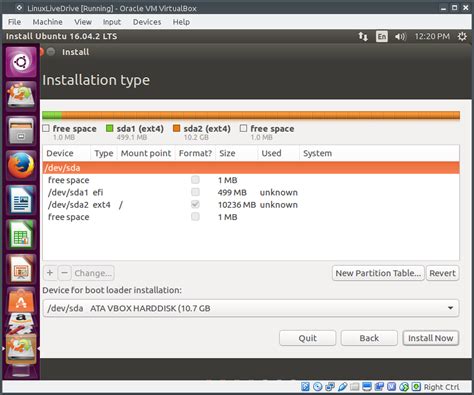
Task: Open the sound volume indicator
Action: (400, 36)
